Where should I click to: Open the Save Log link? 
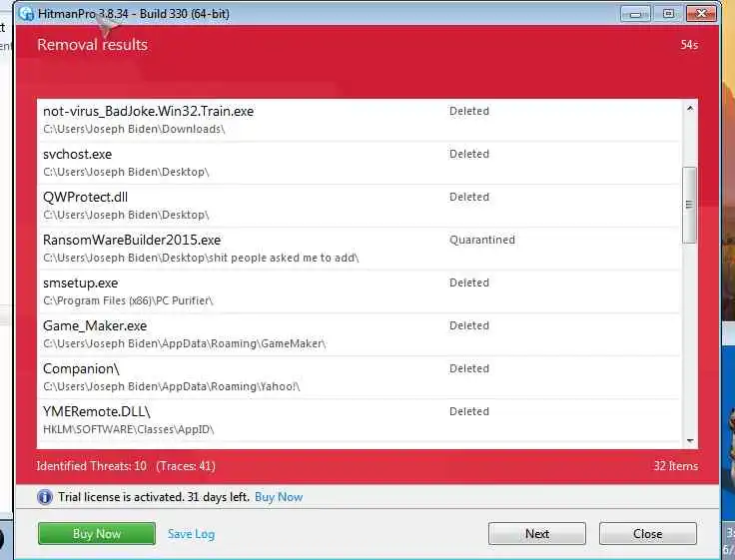[192, 534]
